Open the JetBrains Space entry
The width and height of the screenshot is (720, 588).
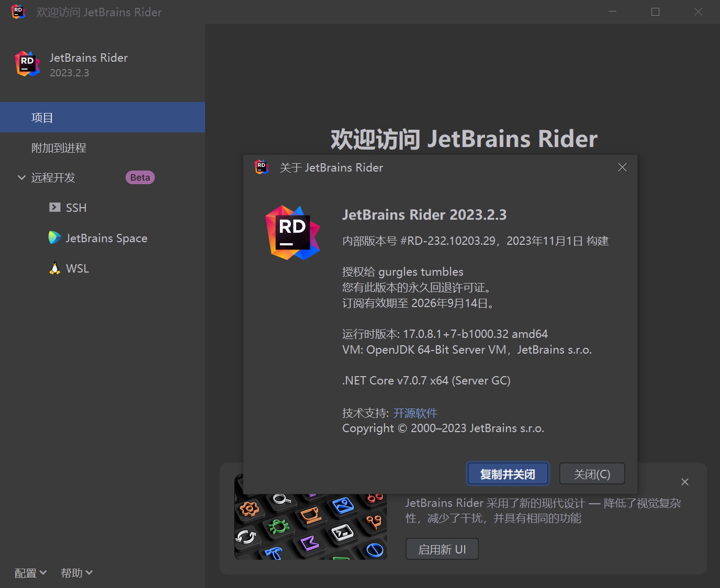(x=103, y=238)
